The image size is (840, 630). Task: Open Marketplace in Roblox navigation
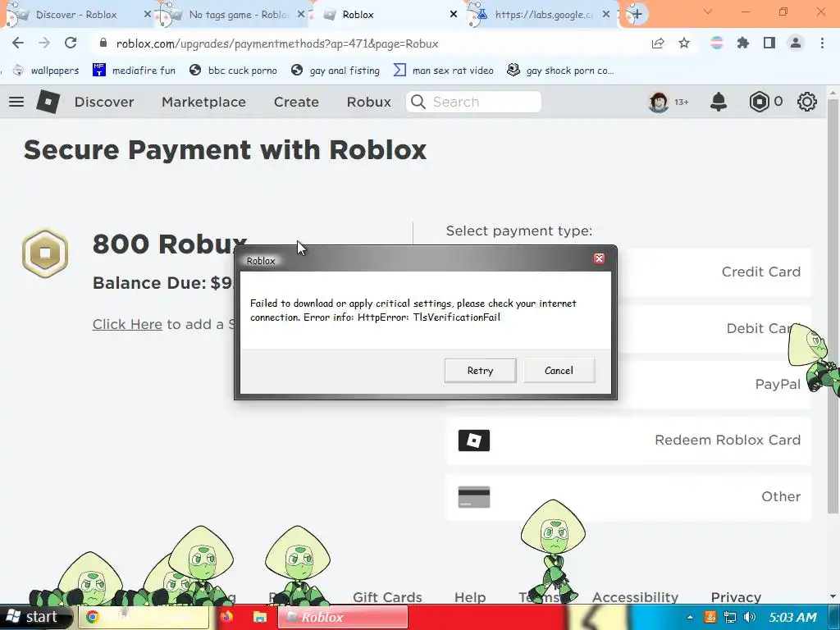[x=203, y=102]
